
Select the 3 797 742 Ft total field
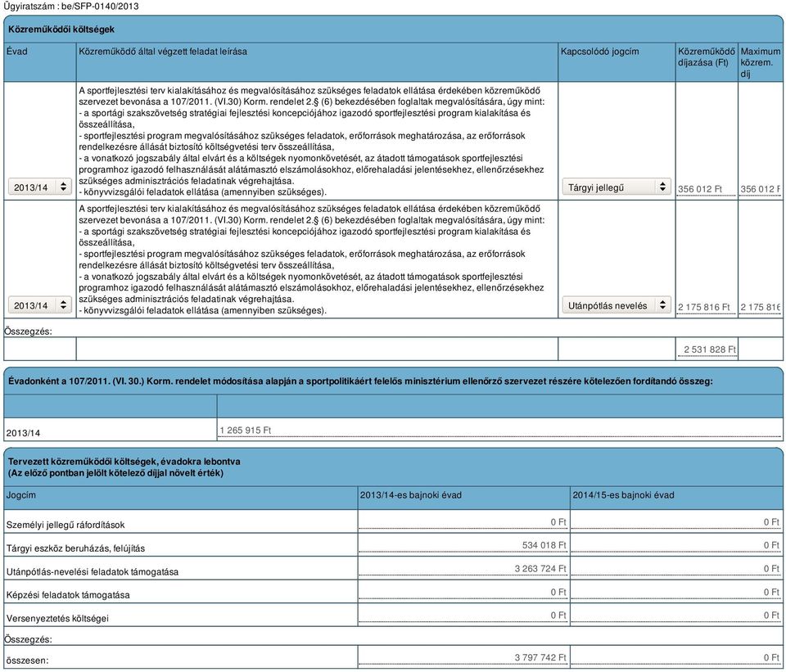tap(463, 657)
